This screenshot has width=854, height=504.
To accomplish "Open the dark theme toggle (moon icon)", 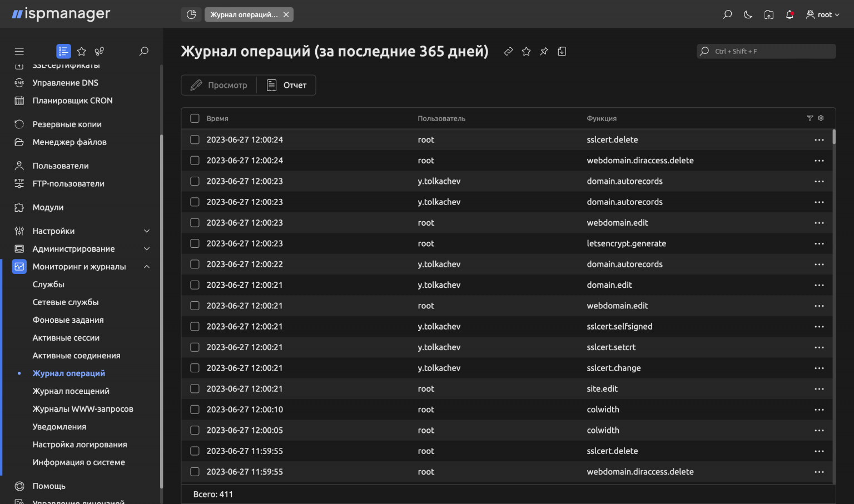I will (748, 14).
